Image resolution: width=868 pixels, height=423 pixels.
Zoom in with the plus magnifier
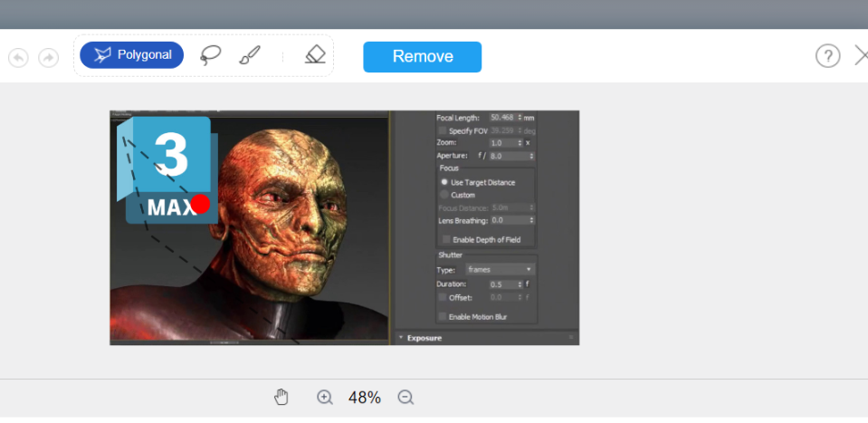point(325,397)
